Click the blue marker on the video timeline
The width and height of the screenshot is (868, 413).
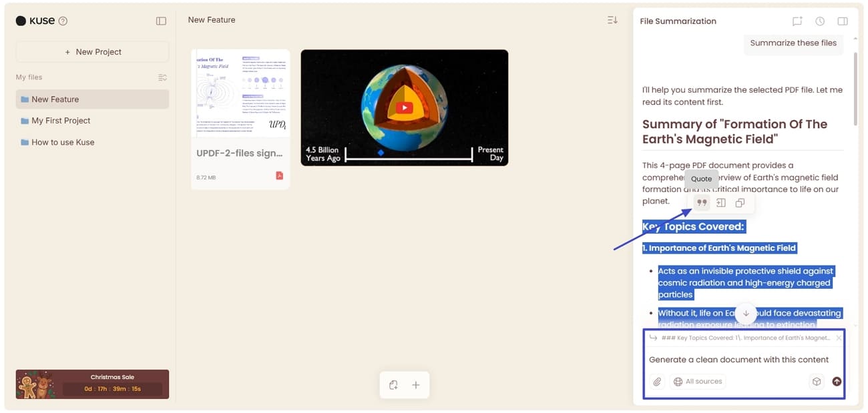[381, 153]
